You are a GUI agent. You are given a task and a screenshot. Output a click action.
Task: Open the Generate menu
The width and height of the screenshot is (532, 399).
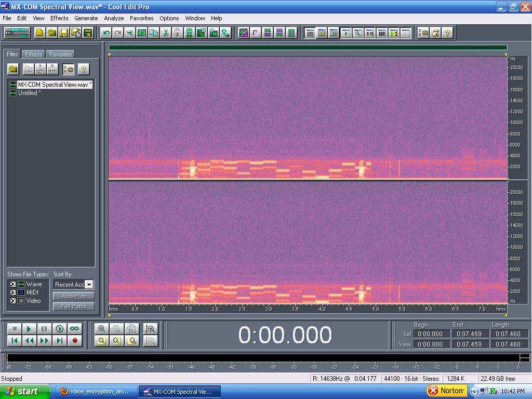86,18
